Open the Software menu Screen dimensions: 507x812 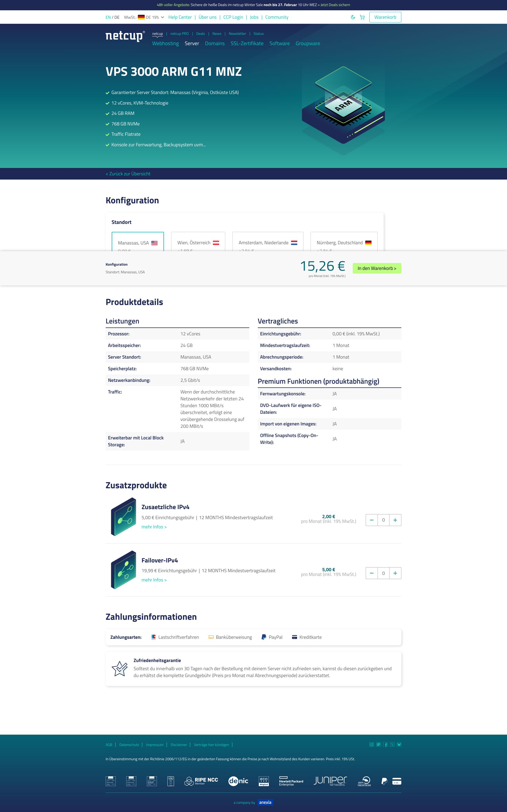tap(280, 43)
